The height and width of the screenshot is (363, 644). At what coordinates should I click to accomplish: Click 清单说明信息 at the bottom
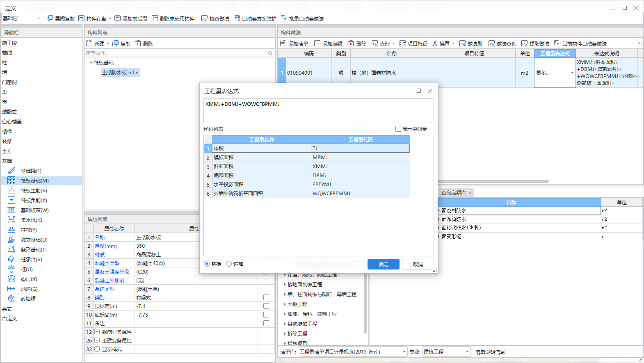490,352
